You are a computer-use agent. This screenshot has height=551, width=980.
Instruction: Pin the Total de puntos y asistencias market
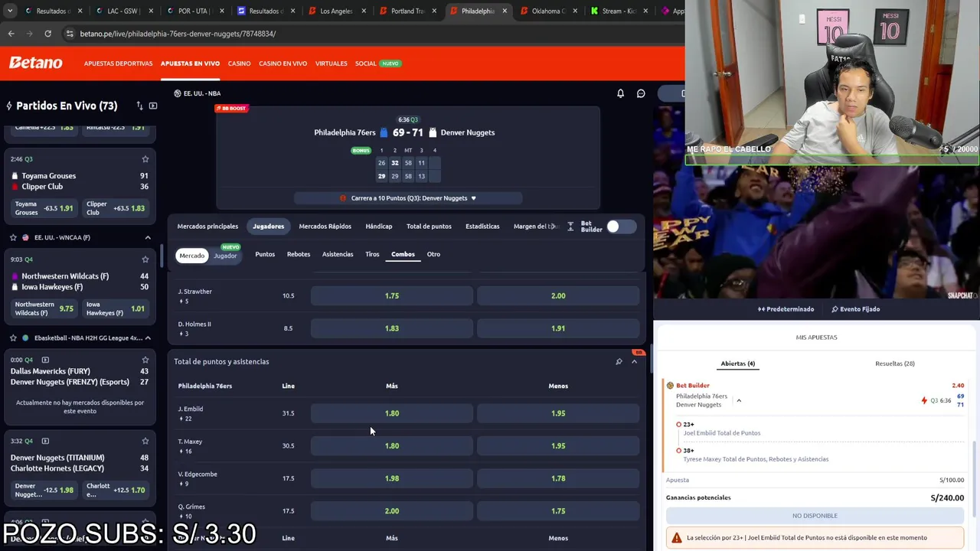[x=619, y=361]
